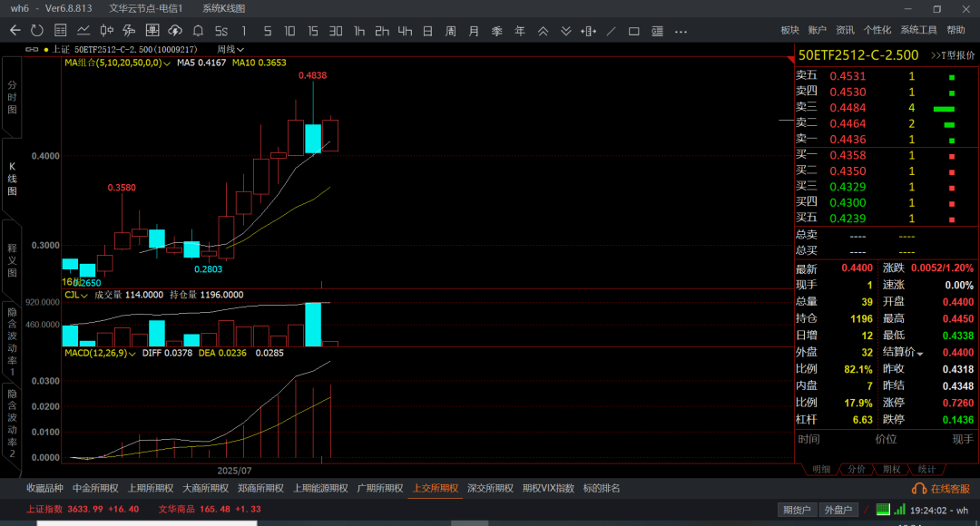
Task: Select the 5s period
Action: pos(221,31)
